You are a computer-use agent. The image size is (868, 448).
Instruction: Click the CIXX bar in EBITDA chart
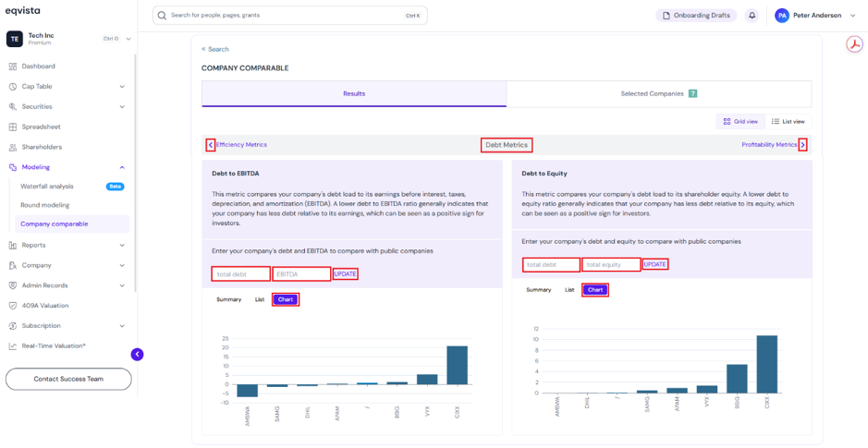click(x=458, y=365)
